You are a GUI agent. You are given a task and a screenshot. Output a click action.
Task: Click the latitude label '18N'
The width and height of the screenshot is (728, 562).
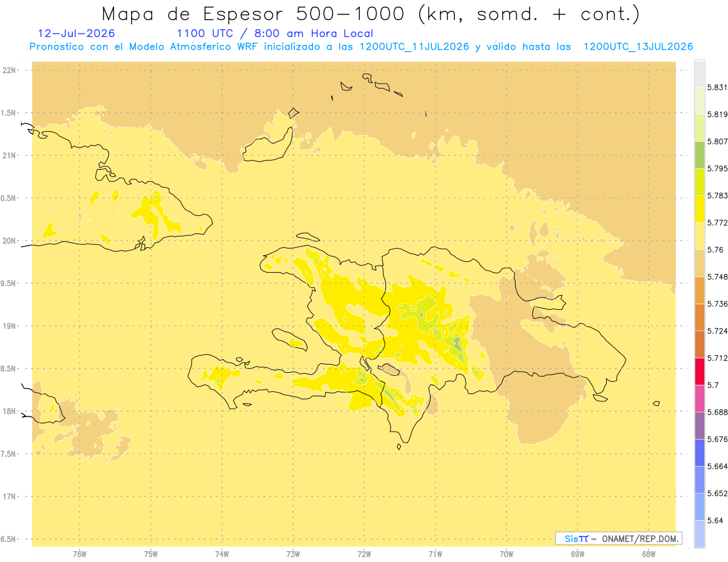[x=9, y=411]
